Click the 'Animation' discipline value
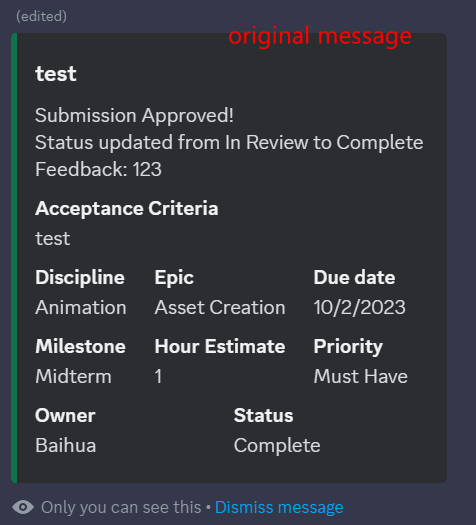Viewport: 476px width, 525px height. click(x=81, y=307)
